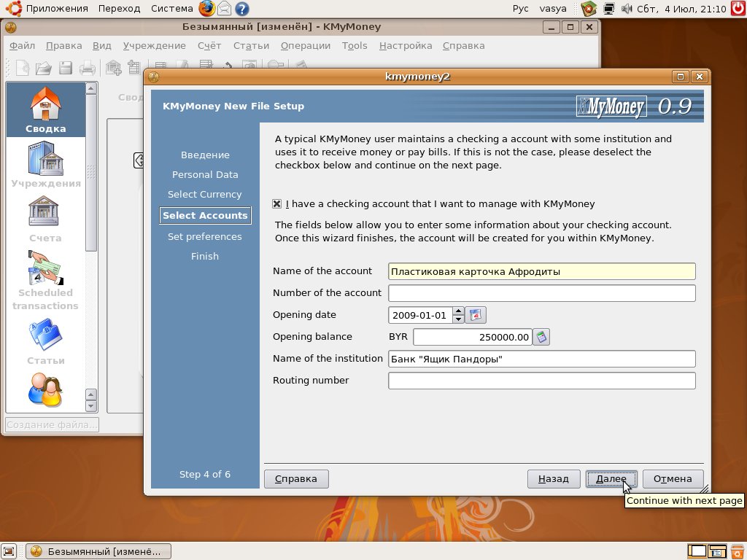Click the Number of the account field
The height and width of the screenshot is (560, 747).
coord(541,293)
